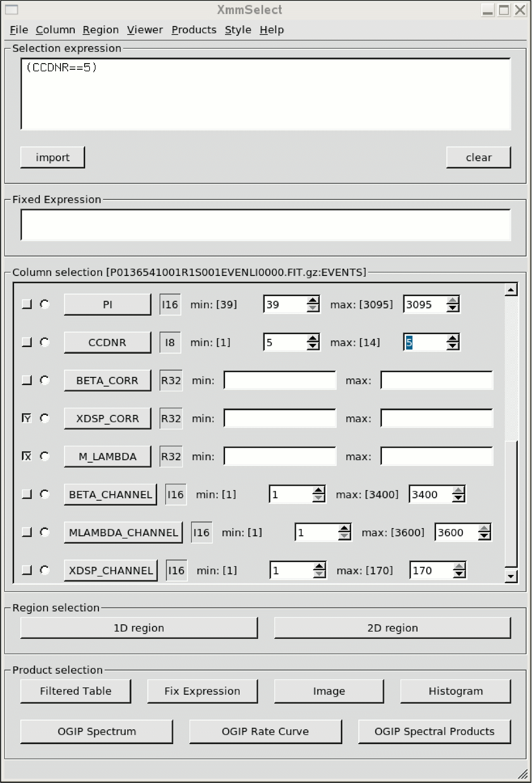The width and height of the screenshot is (532, 783).
Task: Select the PI row radio button
Action: click(x=44, y=304)
